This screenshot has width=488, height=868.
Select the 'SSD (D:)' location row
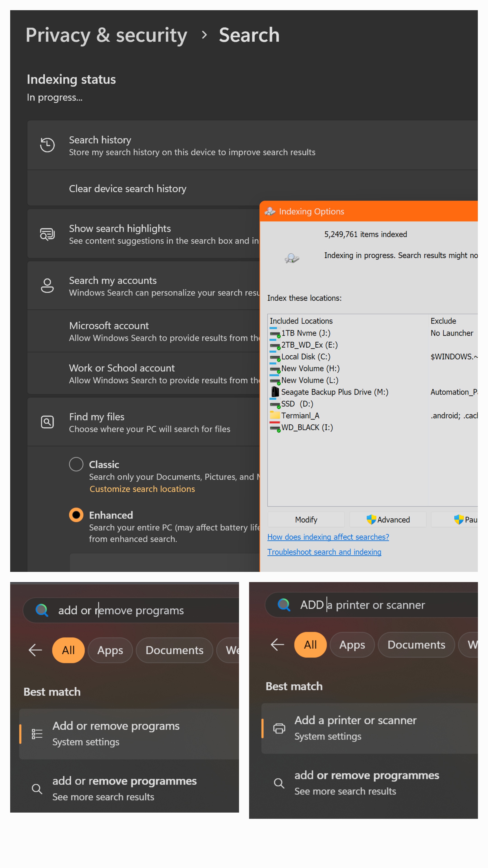coord(292,404)
